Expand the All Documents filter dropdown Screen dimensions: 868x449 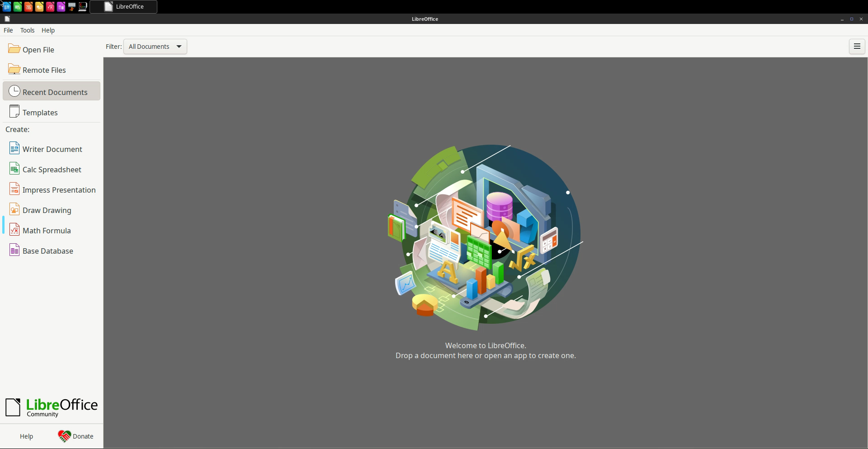point(155,47)
